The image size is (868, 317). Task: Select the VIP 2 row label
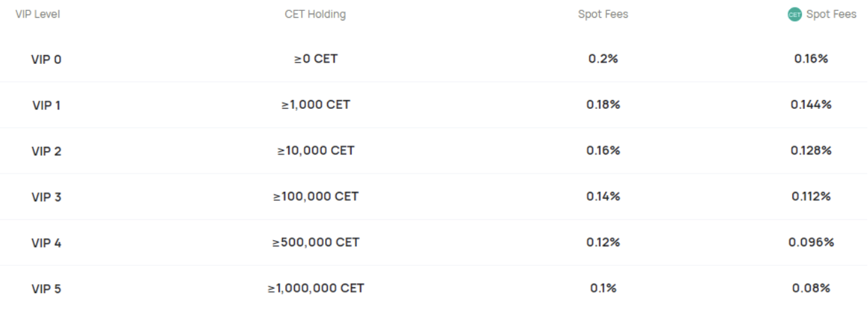(x=46, y=151)
